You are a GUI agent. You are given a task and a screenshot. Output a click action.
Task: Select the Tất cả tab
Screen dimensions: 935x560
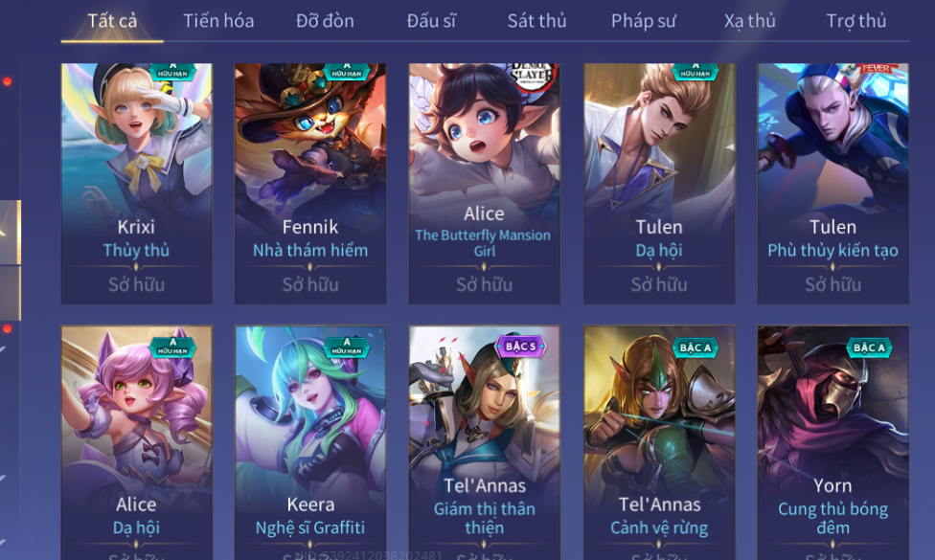(112, 21)
